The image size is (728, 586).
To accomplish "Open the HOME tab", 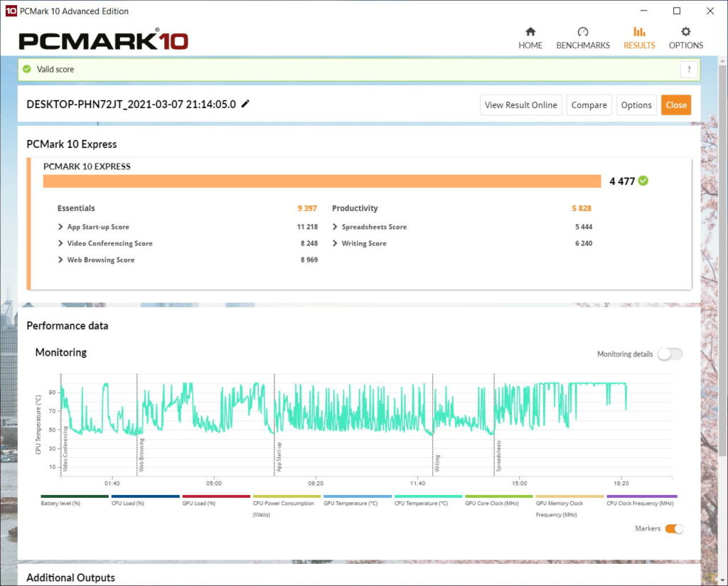I will coord(530,38).
